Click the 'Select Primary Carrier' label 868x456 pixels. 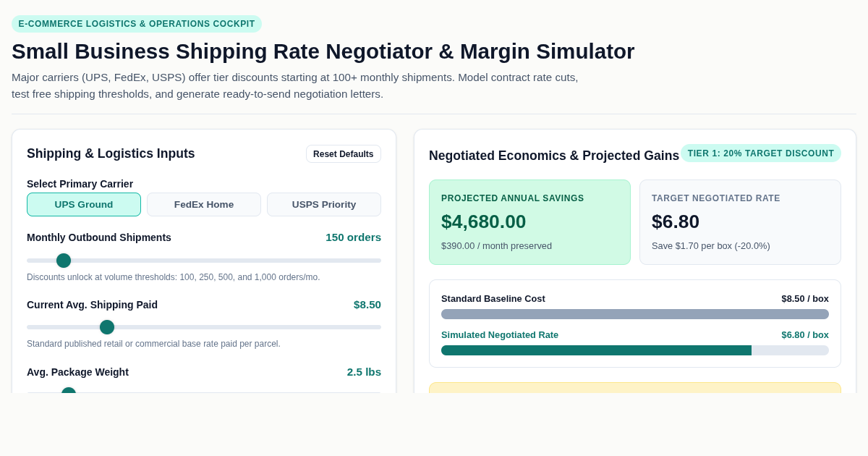tap(80, 184)
